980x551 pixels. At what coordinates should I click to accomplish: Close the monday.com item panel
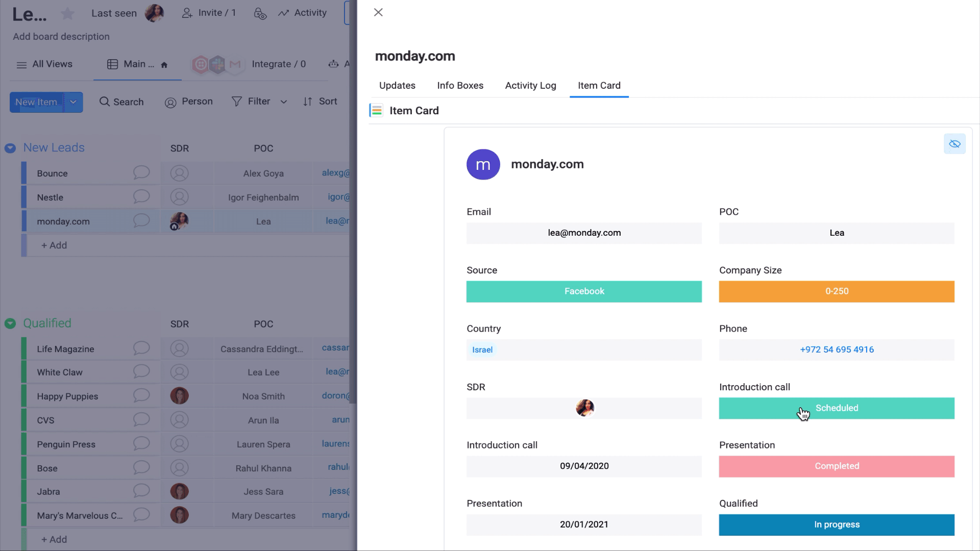click(x=378, y=12)
